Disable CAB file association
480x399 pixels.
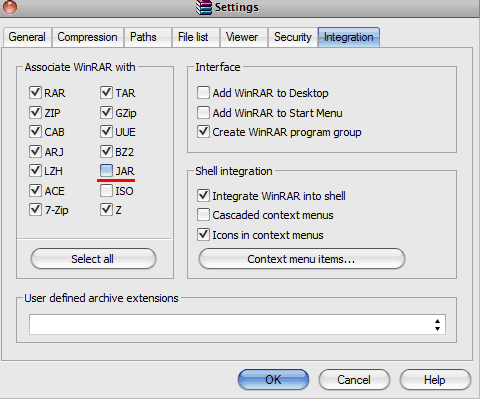tap(35, 132)
